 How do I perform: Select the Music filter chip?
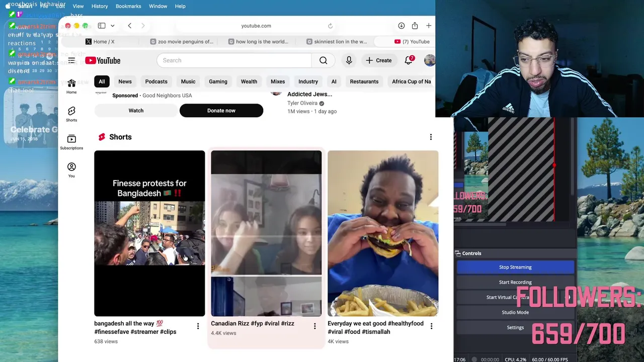click(188, 81)
